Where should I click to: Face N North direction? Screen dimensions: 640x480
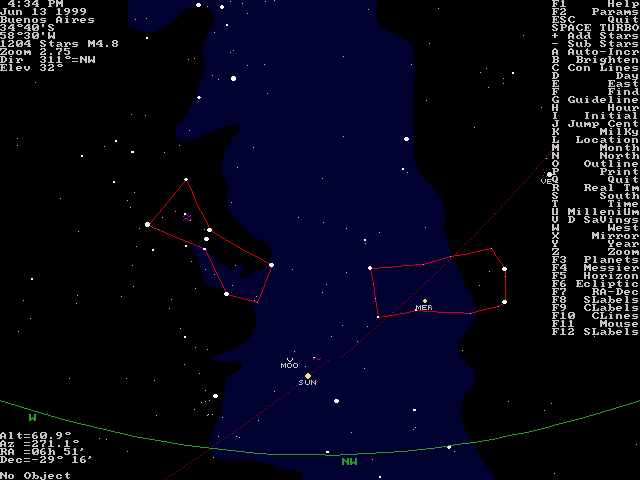[x=596, y=156]
